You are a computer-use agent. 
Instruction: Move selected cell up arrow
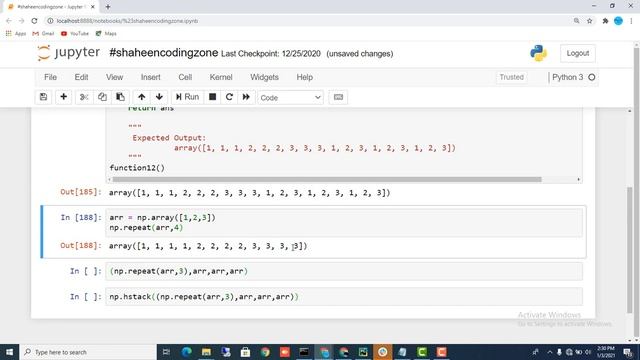click(141, 97)
